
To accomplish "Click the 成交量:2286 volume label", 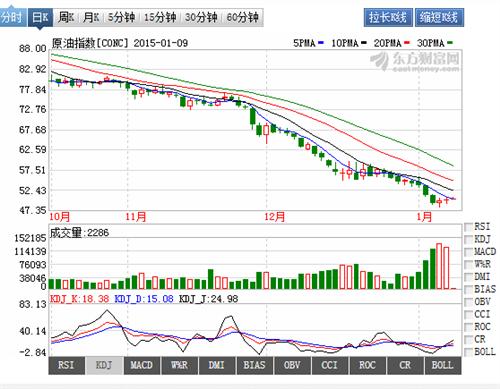I will (x=79, y=233).
